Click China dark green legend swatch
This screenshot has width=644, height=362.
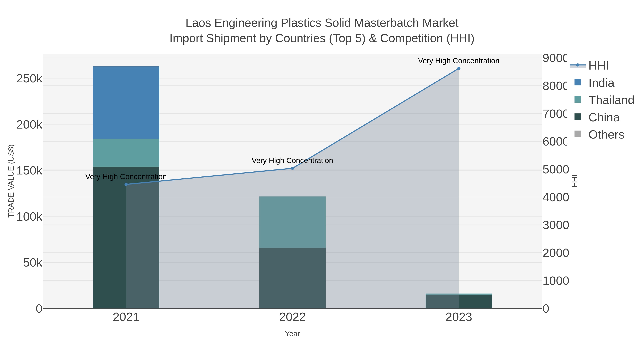point(578,117)
